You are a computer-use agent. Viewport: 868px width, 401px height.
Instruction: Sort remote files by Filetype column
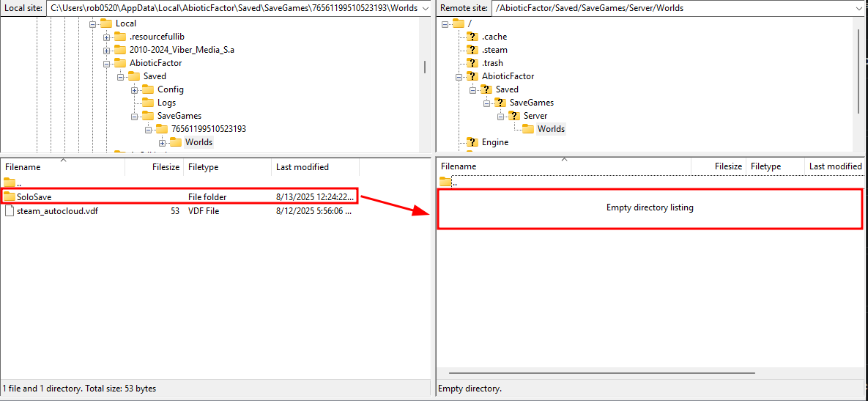[x=775, y=166]
